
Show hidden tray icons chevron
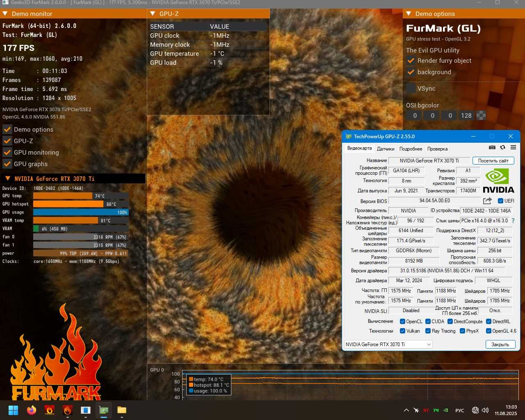pos(406,410)
